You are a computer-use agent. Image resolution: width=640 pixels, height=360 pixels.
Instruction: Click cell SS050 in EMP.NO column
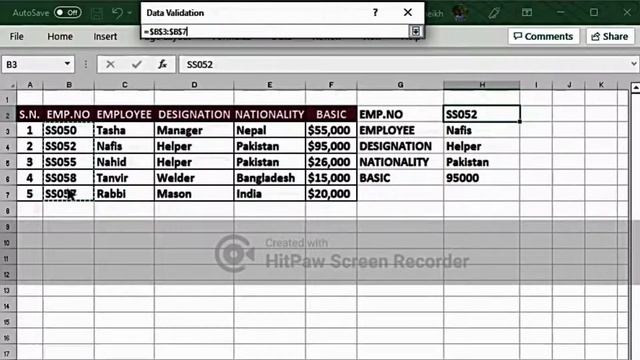69,130
